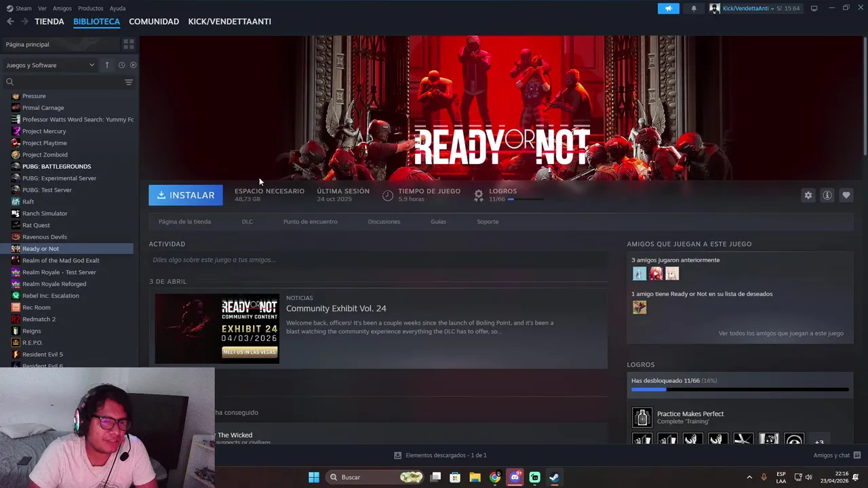Select the COMUNIDAD tab

(154, 22)
